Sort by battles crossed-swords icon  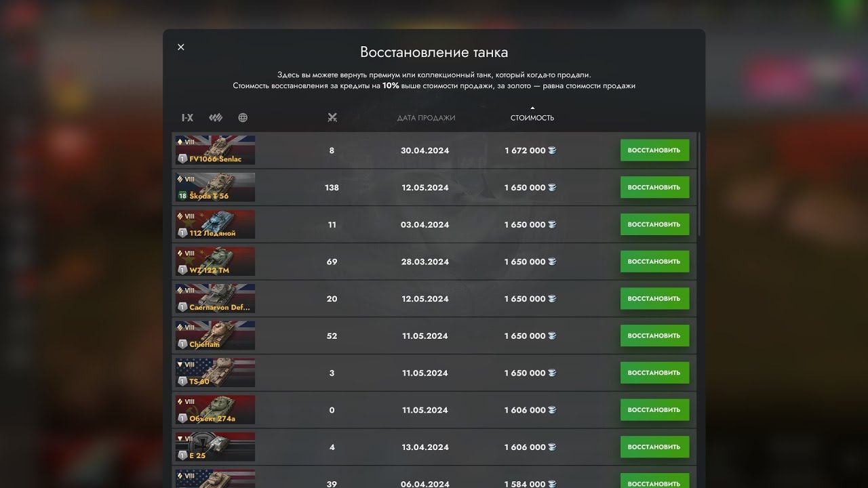tap(332, 117)
